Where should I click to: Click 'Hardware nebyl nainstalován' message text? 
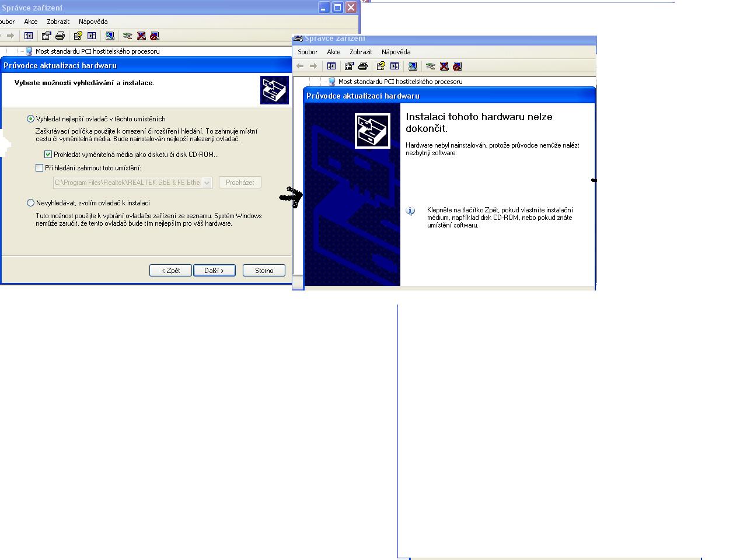493,149
